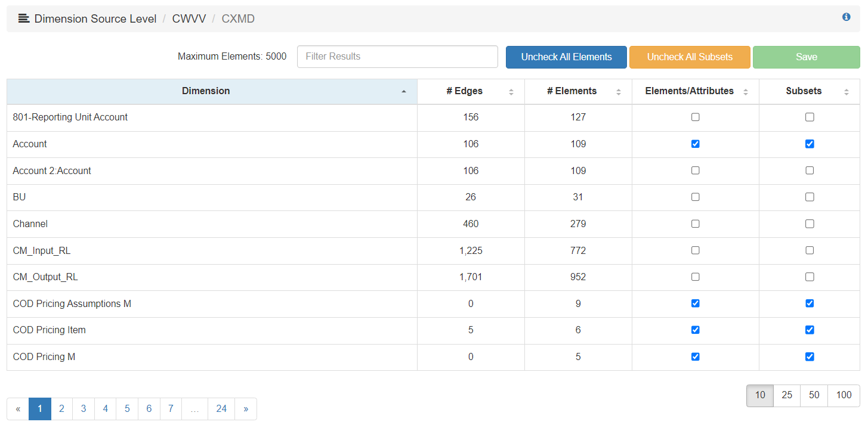868x431 pixels.
Task: Click the info icon in the header
Action: tap(846, 17)
